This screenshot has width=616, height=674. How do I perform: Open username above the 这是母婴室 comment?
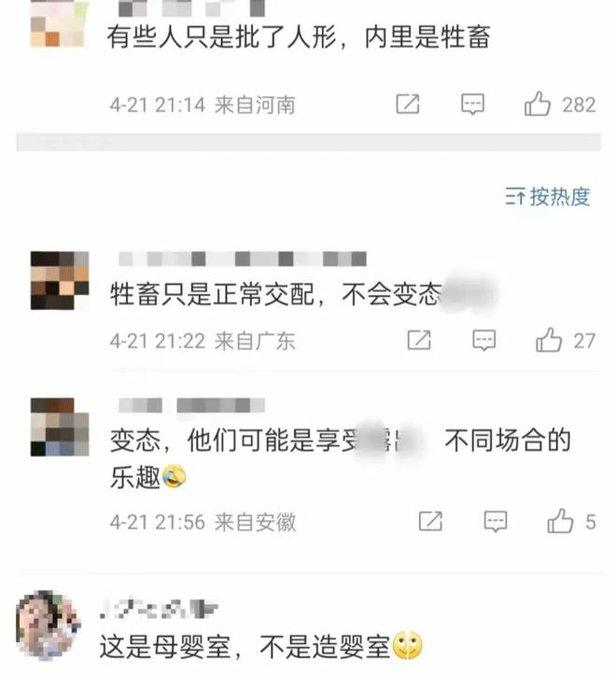pyautogui.click(x=159, y=609)
